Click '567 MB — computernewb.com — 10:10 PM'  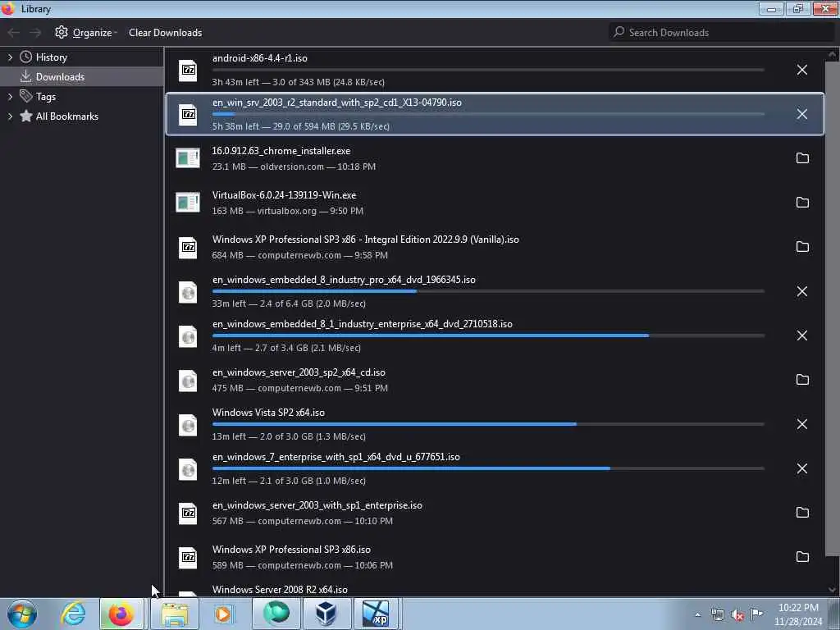pyautogui.click(x=302, y=521)
